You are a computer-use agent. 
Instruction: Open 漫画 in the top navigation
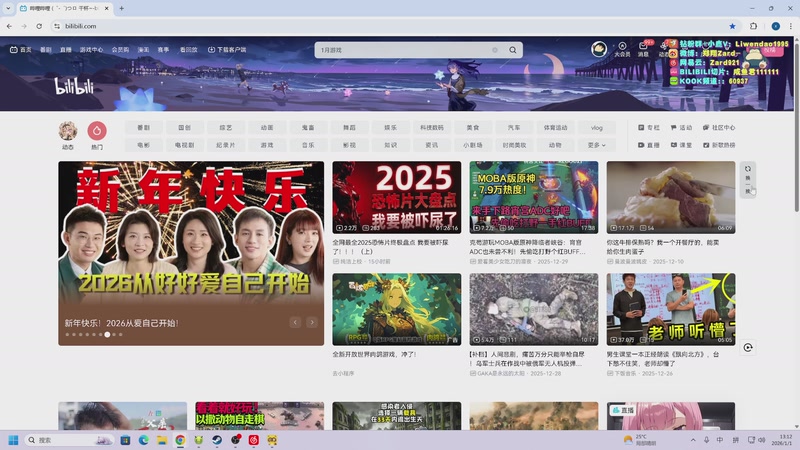point(143,49)
